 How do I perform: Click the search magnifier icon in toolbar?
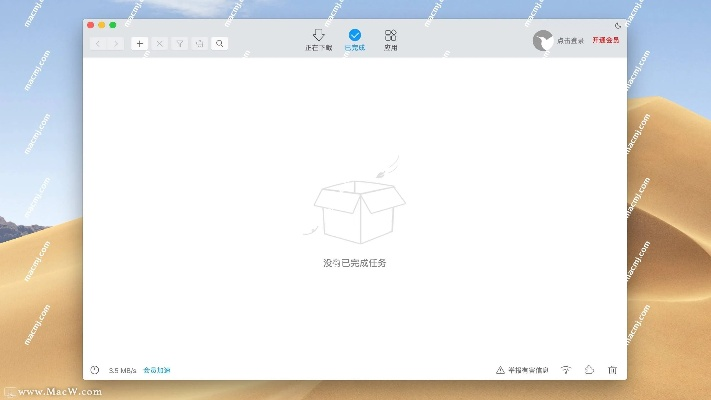[219, 43]
